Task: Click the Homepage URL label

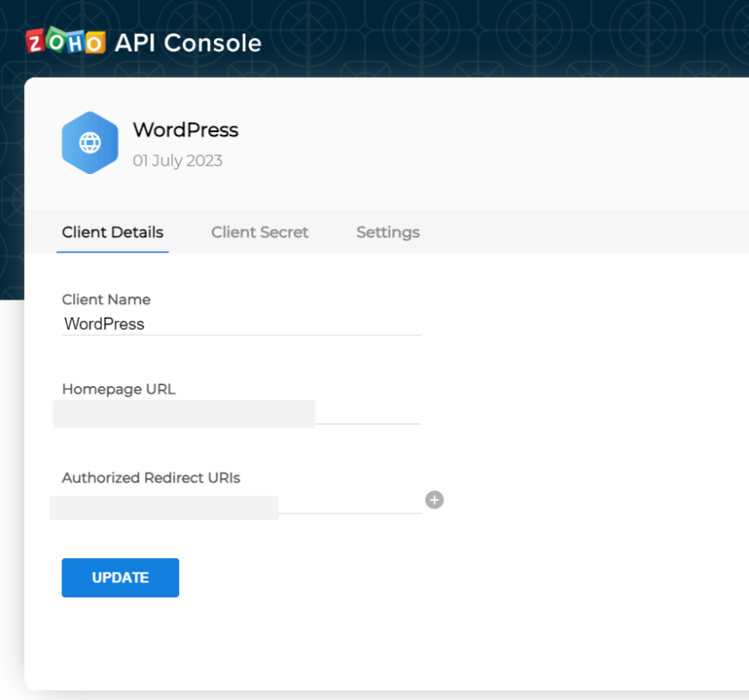Action: [x=119, y=389]
